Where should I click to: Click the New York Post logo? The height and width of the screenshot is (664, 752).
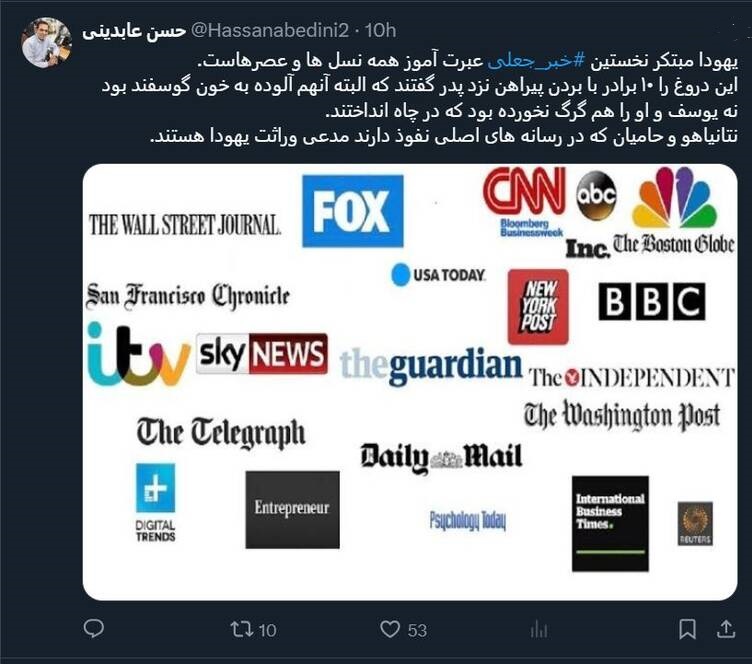click(x=538, y=307)
